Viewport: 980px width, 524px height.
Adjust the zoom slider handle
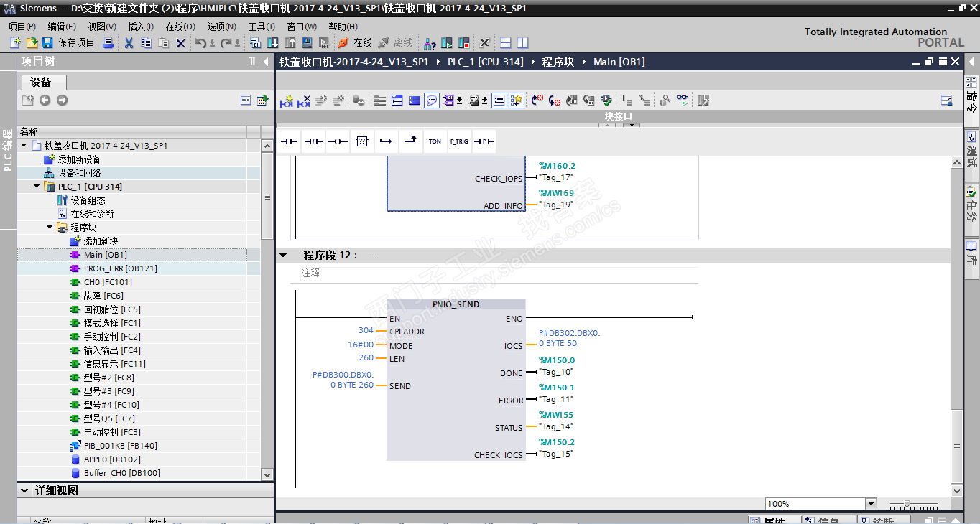907,505
